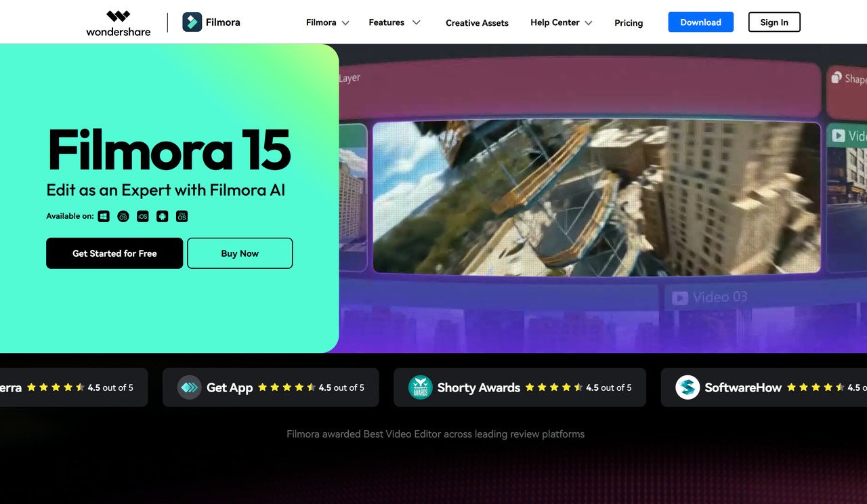Click "Edit as an Expert with Filmora AI"
This screenshot has height=504, width=867.
(166, 190)
